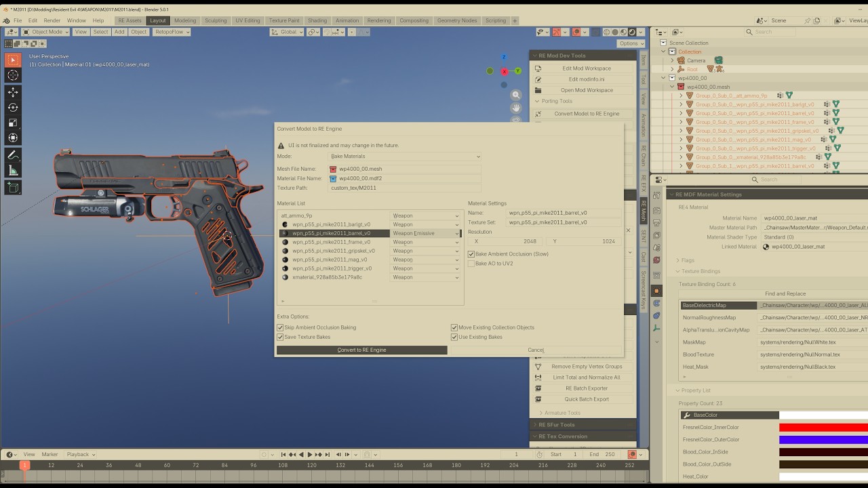This screenshot has width=868, height=488.
Task: Open the Object properties tab icon
Action: tap(656, 291)
